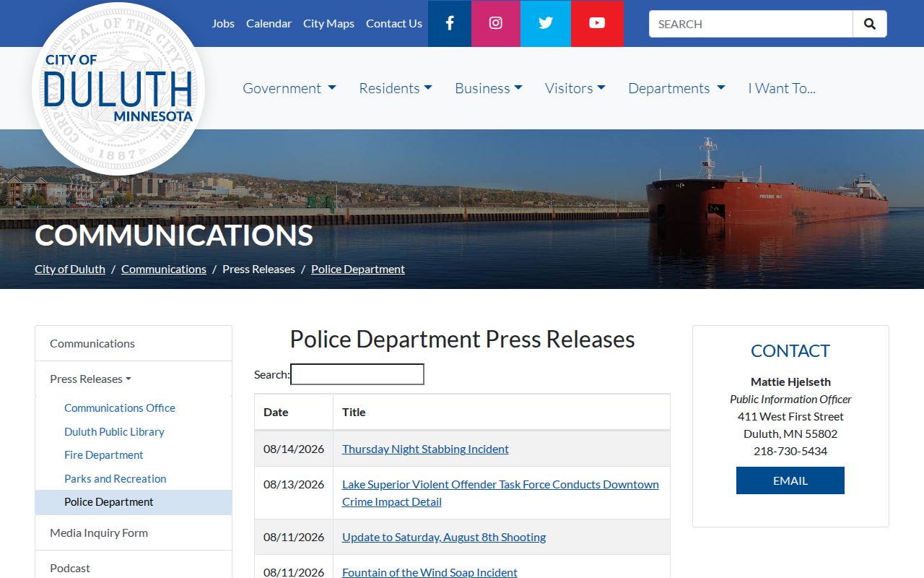The image size is (924, 578).
Task: Click the magnifying glass search button
Action: 870,24
